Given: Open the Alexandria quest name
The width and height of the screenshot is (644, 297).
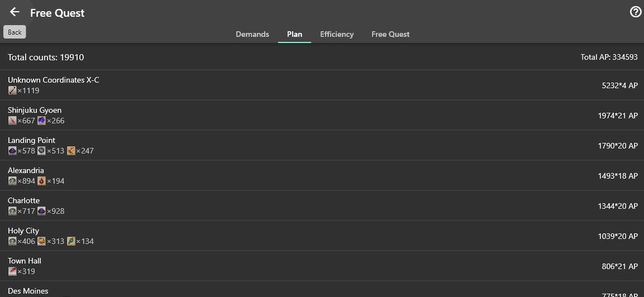Looking at the screenshot, I should tap(26, 170).
